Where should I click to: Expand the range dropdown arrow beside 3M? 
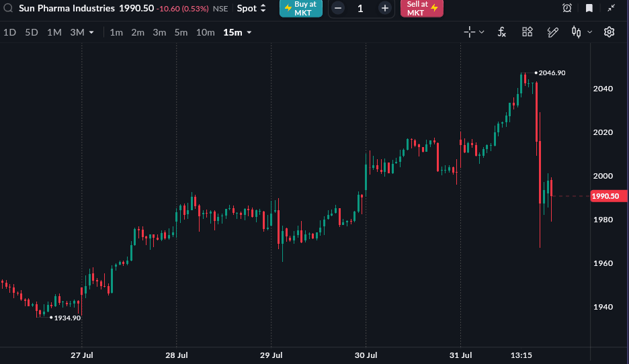[x=91, y=32]
